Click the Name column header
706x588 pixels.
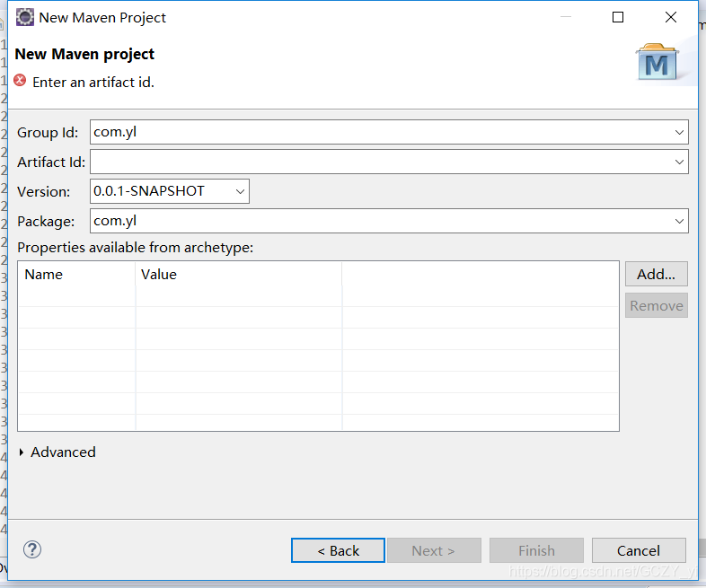tap(76, 275)
